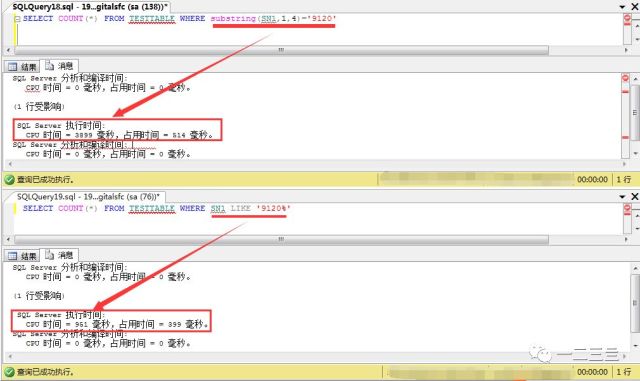The height and width of the screenshot is (381, 640).
Task: Click TESTTABLE in the SQLQuery19 query
Action: [152, 208]
